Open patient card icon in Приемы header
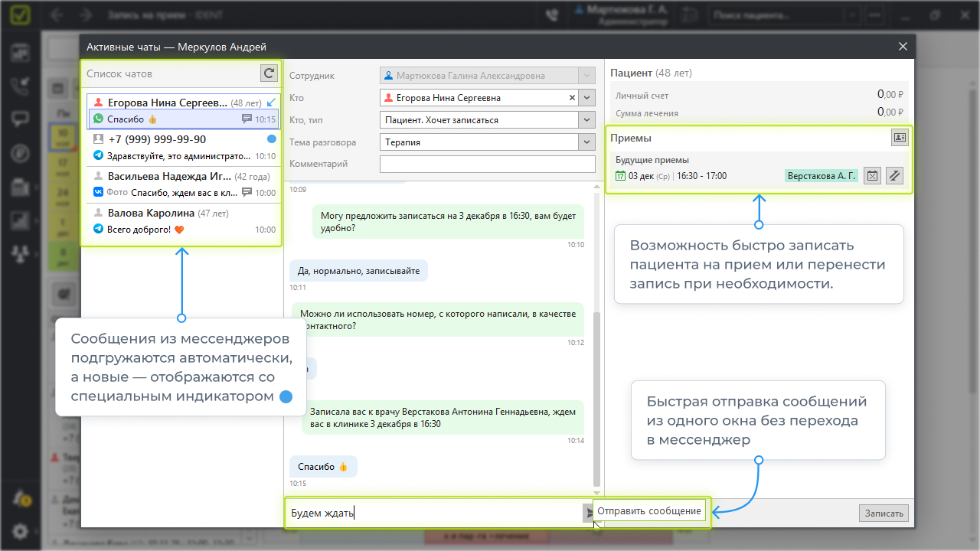 pos(900,138)
